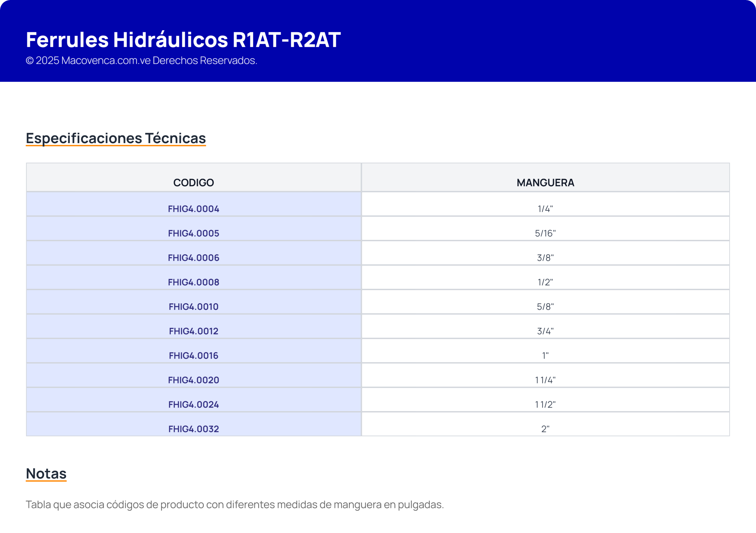Click the Notas section heading
This screenshot has width=756, height=533.
coord(46,473)
